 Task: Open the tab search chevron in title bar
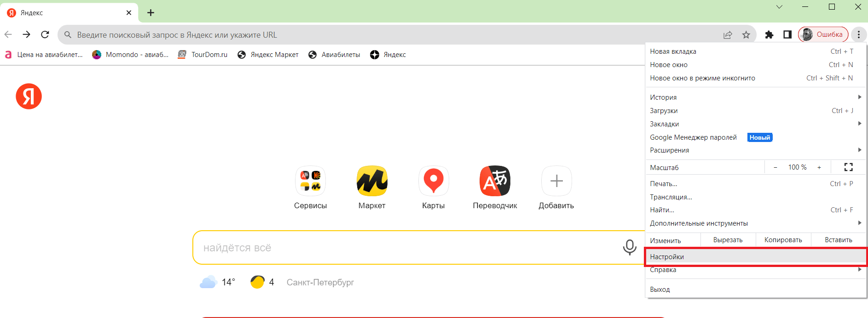pyautogui.click(x=779, y=7)
